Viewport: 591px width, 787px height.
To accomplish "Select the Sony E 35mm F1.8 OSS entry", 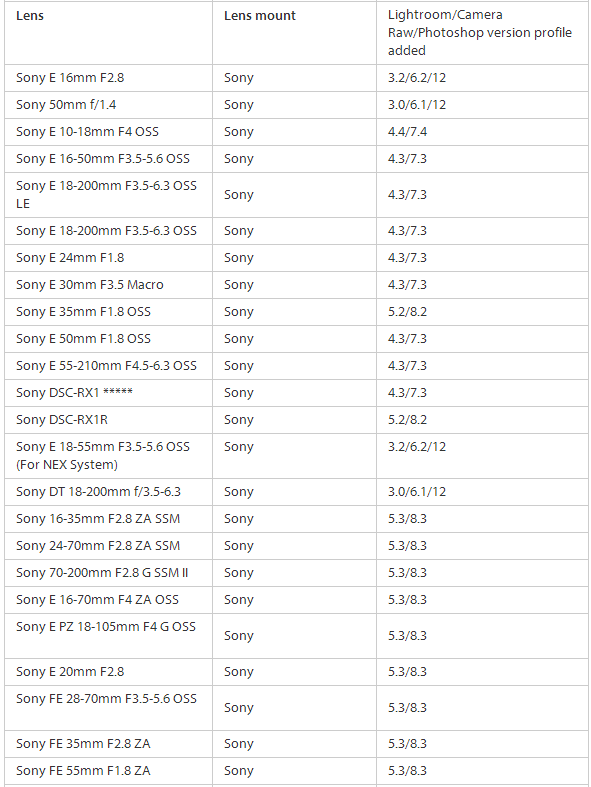I will pos(83,312).
